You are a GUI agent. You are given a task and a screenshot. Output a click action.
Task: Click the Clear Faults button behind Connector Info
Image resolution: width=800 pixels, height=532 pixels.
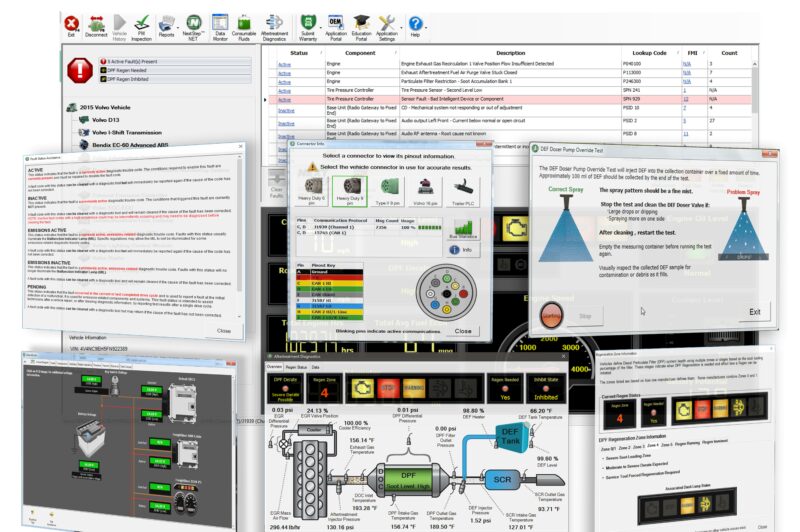tap(277, 184)
